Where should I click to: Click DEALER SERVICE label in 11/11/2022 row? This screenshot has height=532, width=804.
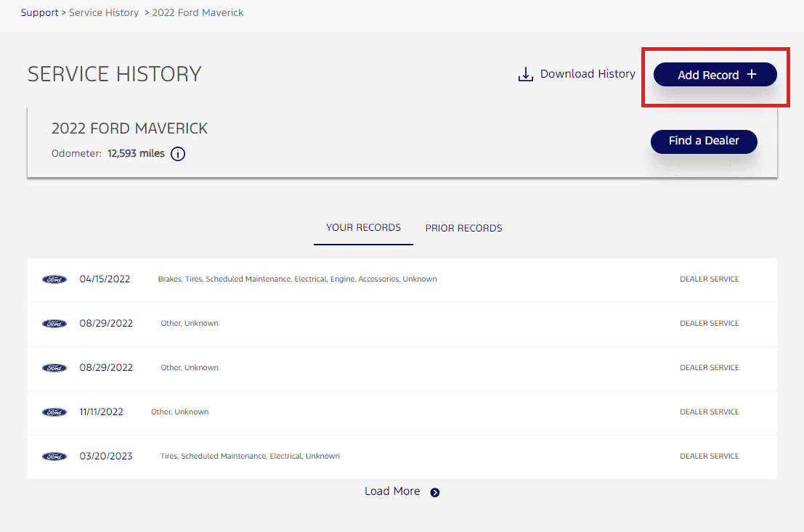(709, 412)
